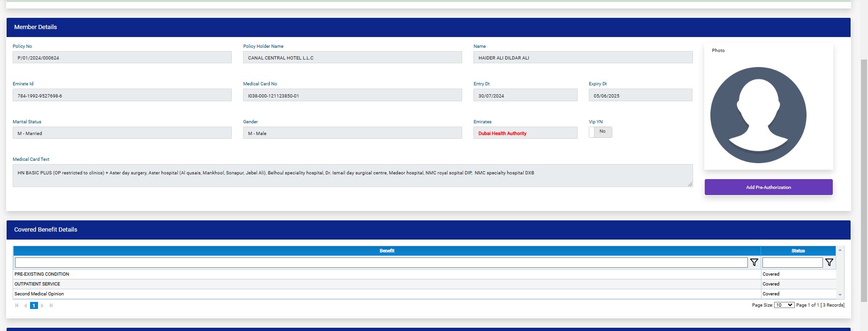Click the page vertical scrollbar thumb
The height and width of the screenshot is (331, 868).
point(864,181)
